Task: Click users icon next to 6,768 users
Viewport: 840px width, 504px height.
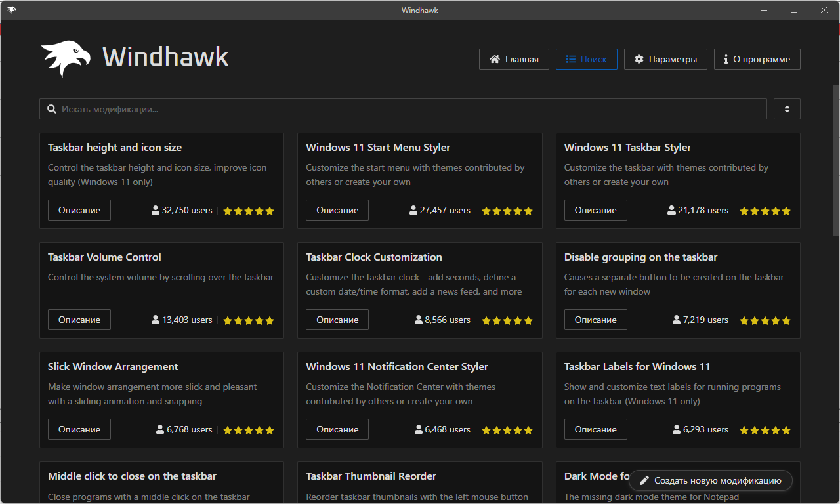Action: pyautogui.click(x=160, y=430)
